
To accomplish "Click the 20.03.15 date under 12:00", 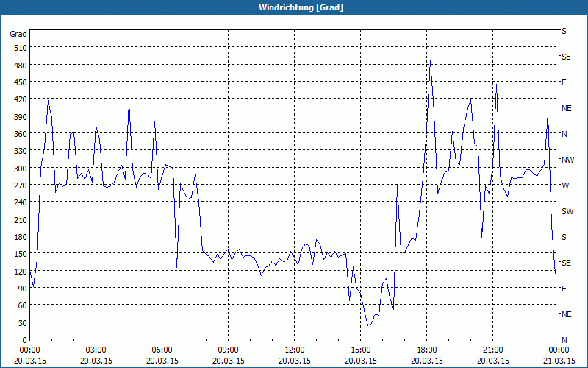I will click(x=295, y=361).
